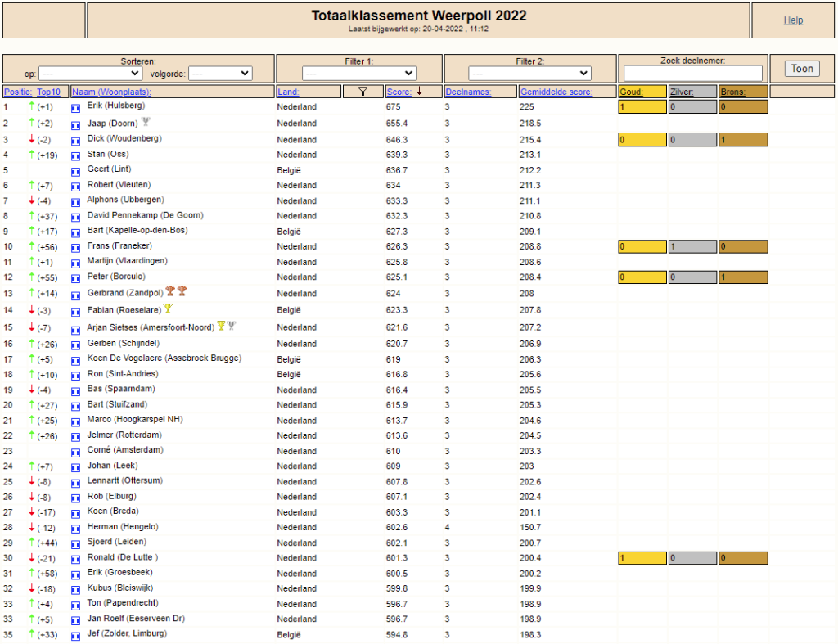Click the Goud column header swatch
838x644 pixels.
pos(642,92)
